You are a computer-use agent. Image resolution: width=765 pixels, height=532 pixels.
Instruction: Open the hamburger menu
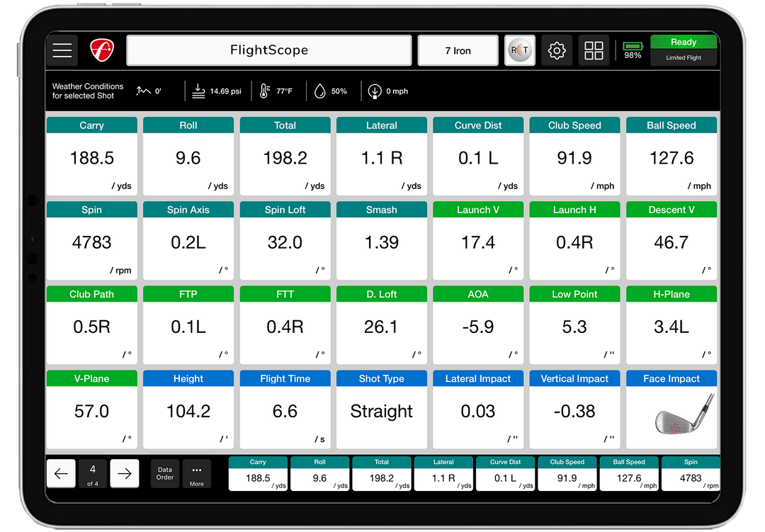click(x=62, y=50)
